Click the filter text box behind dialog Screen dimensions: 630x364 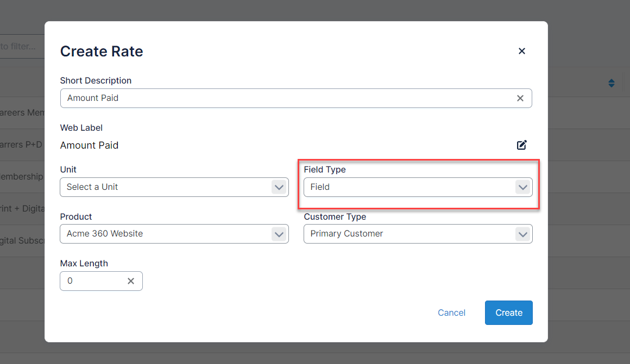pyautogui.click(x=22, y=47)
